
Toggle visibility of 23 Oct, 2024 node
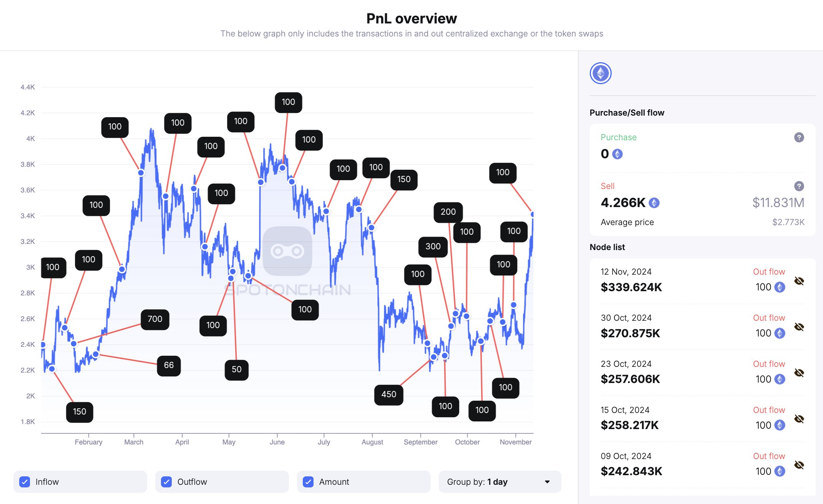(799, 373)
